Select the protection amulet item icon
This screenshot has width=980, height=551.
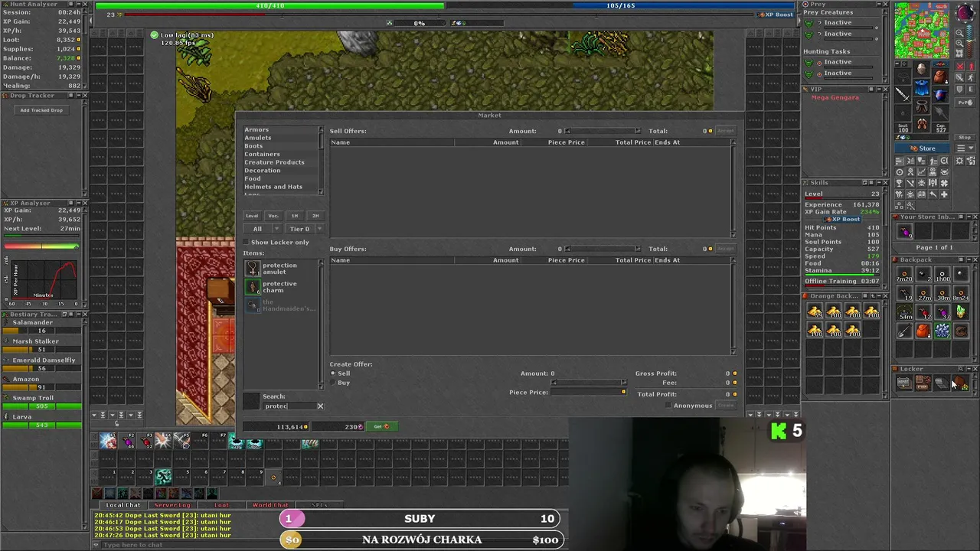coord(253,269)
